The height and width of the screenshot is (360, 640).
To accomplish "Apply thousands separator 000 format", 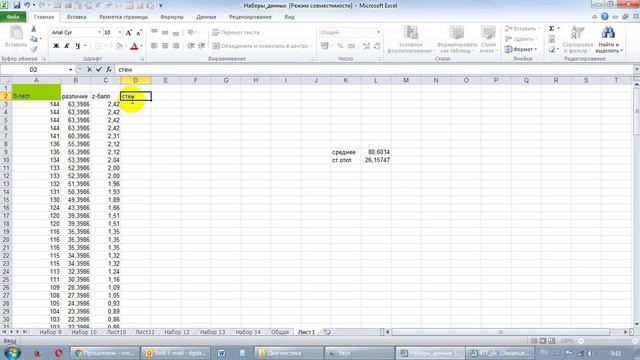I will (x=351, y=46).
